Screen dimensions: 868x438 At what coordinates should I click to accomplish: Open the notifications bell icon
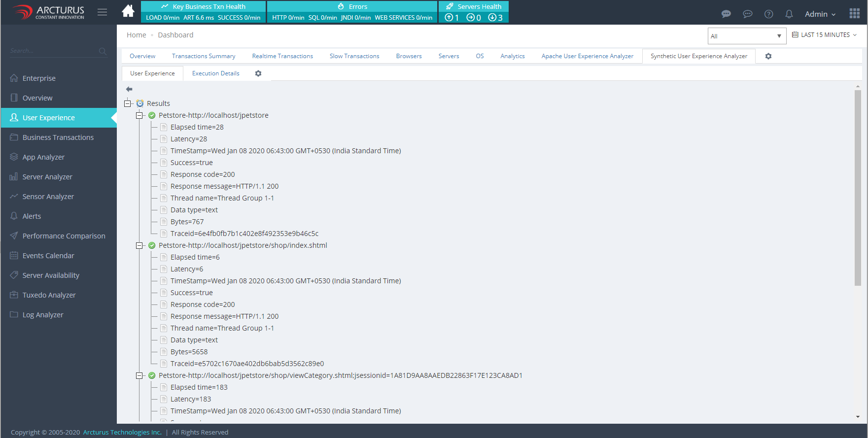coord(789,14)
